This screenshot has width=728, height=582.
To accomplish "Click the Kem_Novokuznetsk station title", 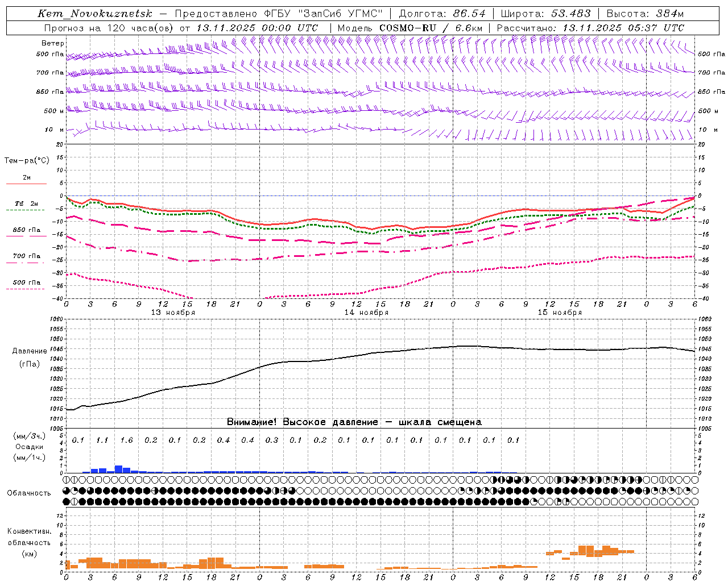I will click(x=95, y=14).
